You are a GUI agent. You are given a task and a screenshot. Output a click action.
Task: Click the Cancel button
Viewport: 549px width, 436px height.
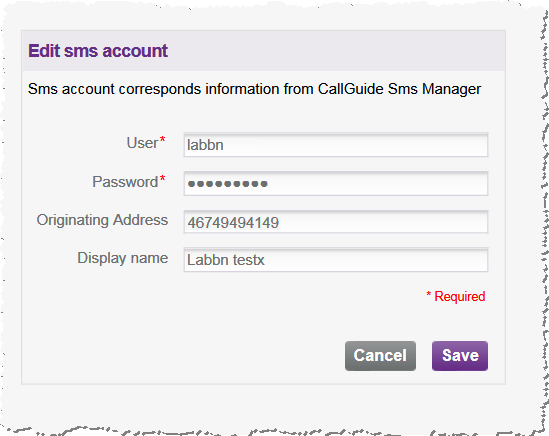tap(380, 356)
